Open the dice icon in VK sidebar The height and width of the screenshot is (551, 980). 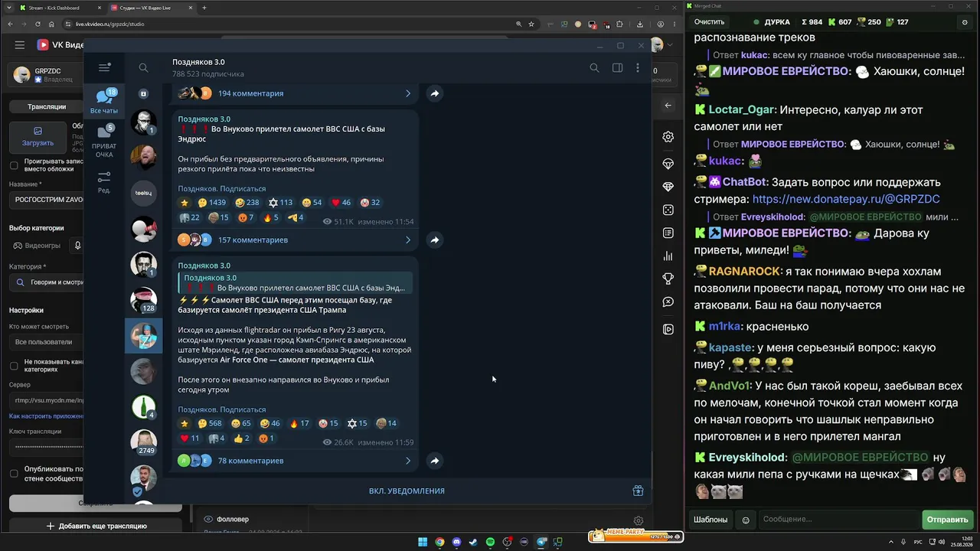(668, 210)
